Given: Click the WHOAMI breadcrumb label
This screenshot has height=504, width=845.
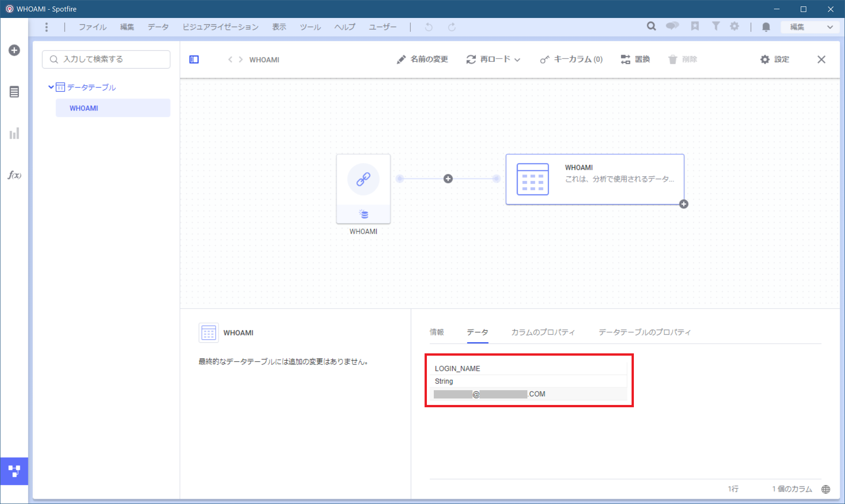Looking at the screenshot, I should coord(264,60).
